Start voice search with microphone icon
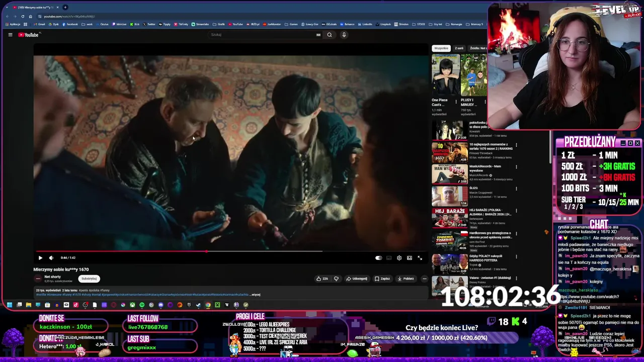Screen dimensions: 644x362 tap(344, 35)
